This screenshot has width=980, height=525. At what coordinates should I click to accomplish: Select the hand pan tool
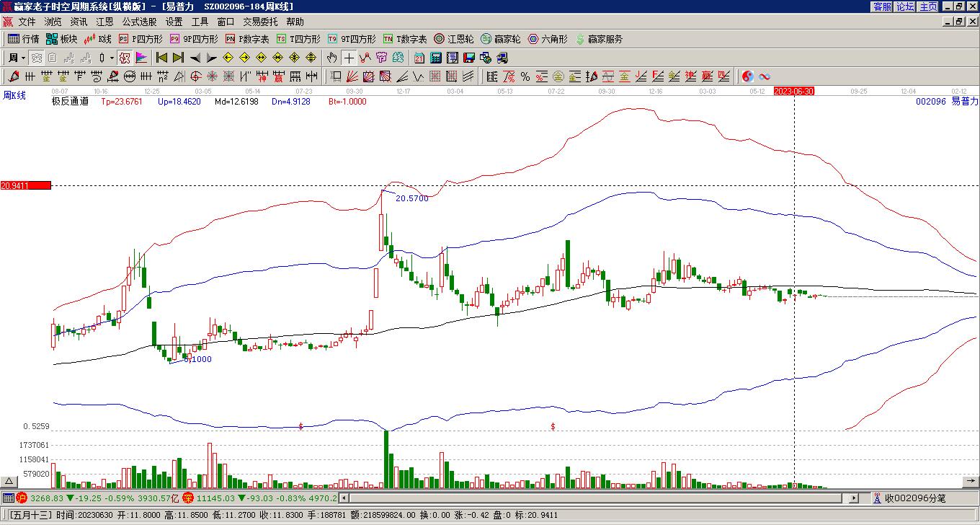331,58
